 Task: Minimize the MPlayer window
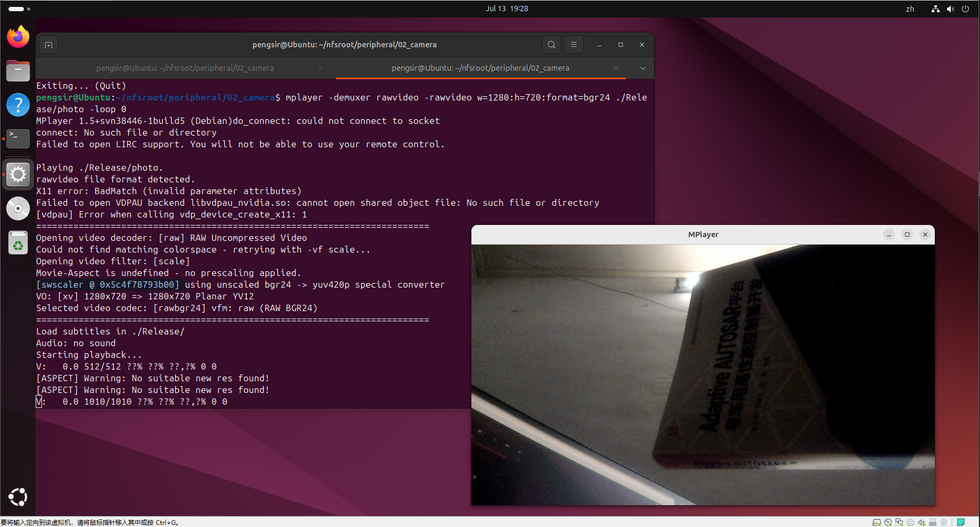pyautogui.click(x=889, y=235)
